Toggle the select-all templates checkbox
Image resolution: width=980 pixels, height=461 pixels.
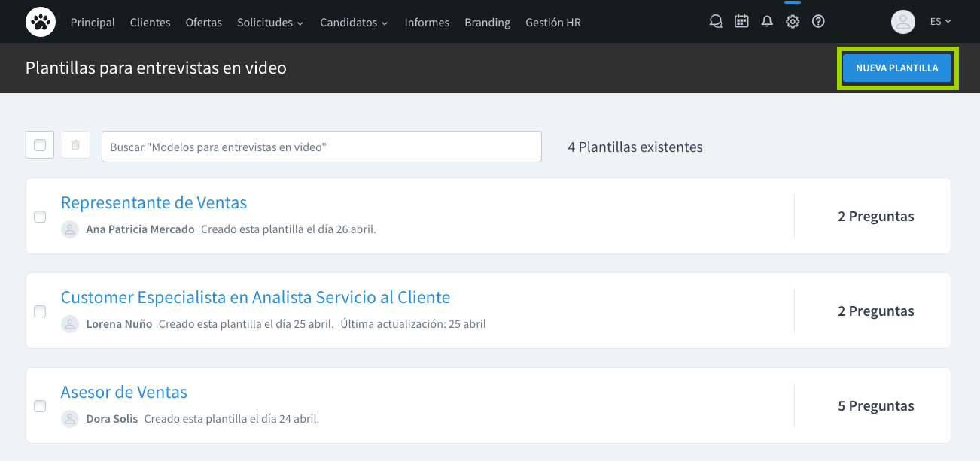click(x=40, y=145)
